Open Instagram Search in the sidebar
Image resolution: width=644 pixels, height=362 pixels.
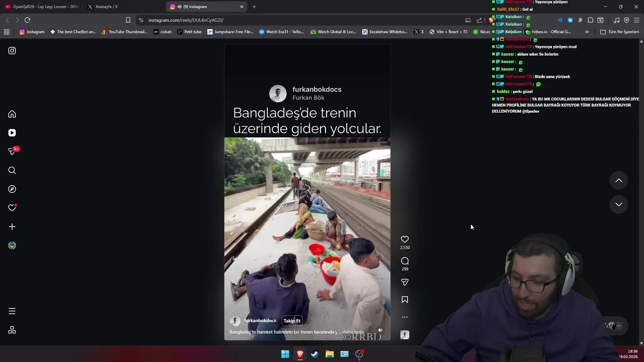[x=12, y=170]
